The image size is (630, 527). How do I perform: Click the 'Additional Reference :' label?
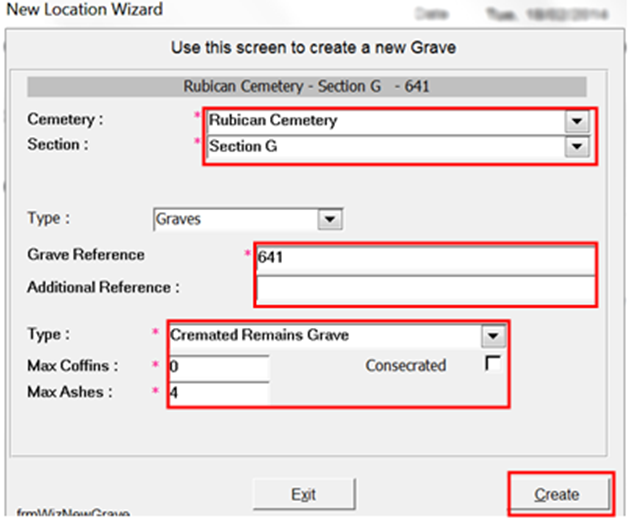click(x=103, y=287)
